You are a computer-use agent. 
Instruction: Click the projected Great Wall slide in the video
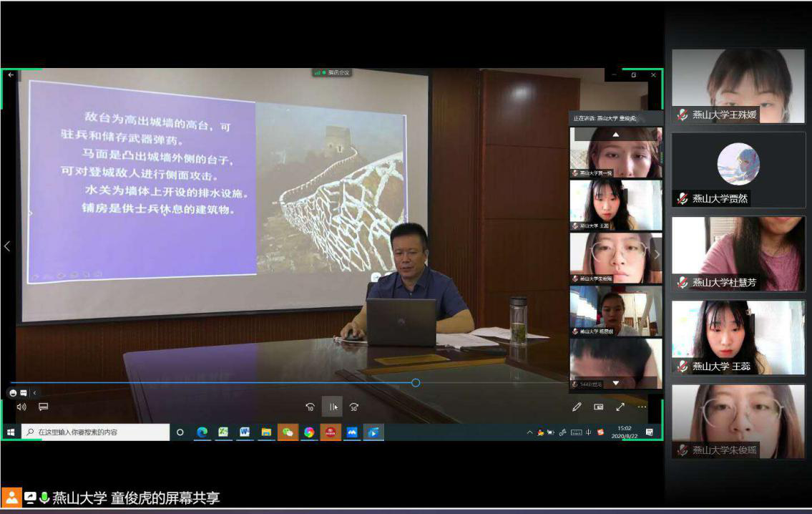[x=217, y=181]
